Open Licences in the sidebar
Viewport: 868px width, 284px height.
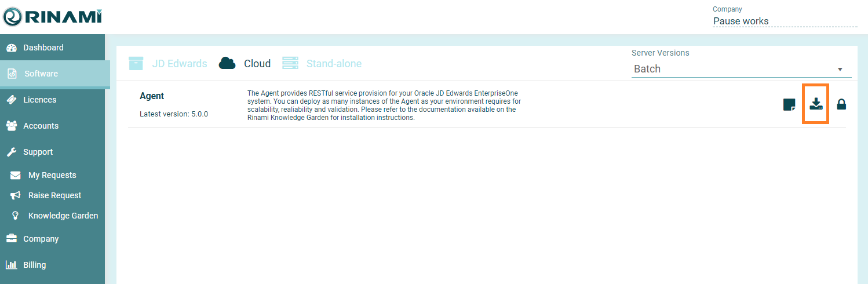[39, 100]
